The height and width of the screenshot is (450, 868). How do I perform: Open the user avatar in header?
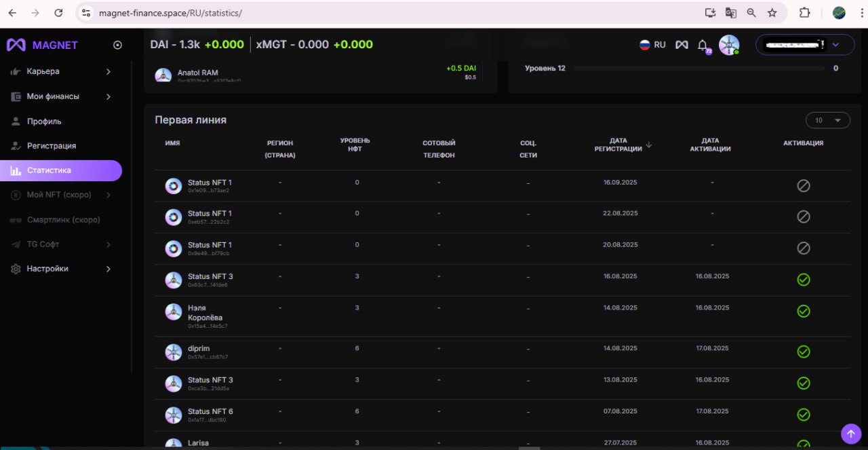pos(729,45)
